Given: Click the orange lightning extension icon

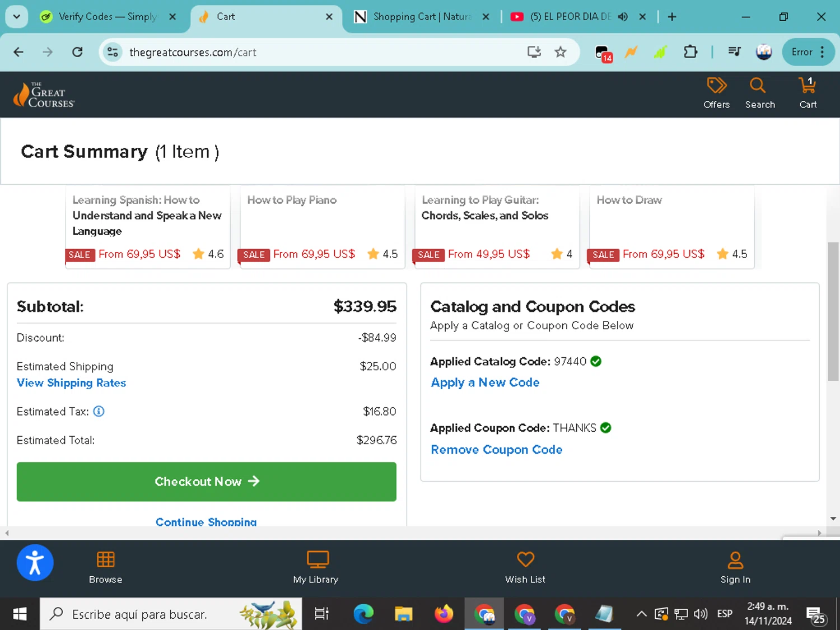Looking at the screenshot, I should (631, 52).
